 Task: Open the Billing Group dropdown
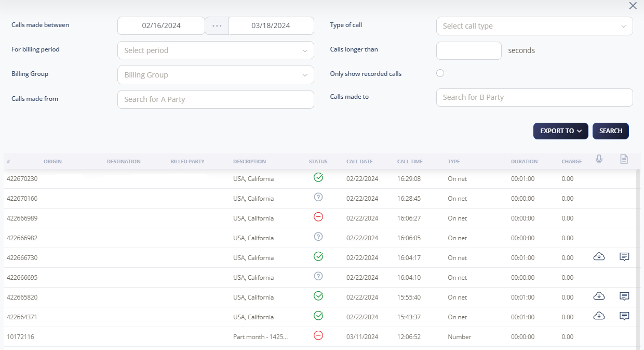point(216,75)
